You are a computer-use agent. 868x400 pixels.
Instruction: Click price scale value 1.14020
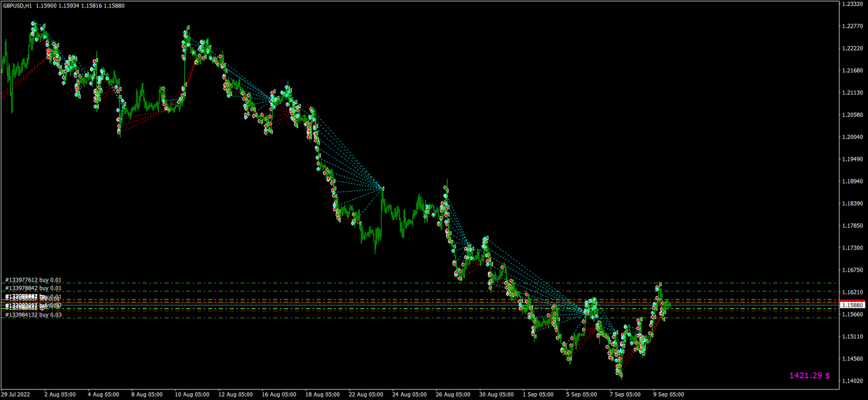[853, 381]
